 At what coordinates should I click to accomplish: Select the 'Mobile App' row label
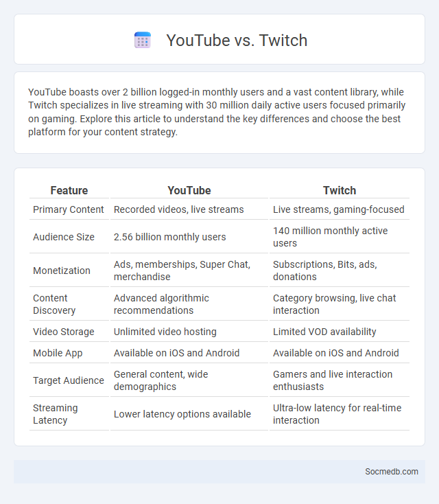click(x=58, y=353)
